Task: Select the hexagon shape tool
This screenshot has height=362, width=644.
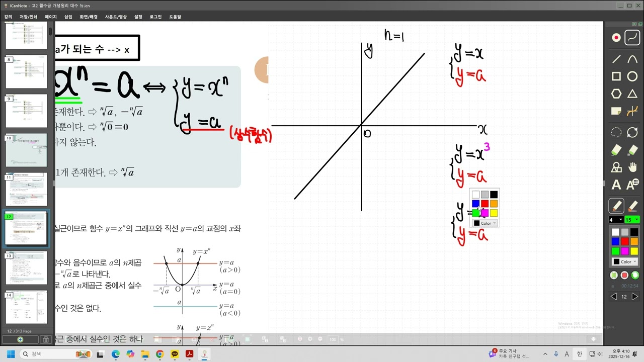Action: coord(616,94)
